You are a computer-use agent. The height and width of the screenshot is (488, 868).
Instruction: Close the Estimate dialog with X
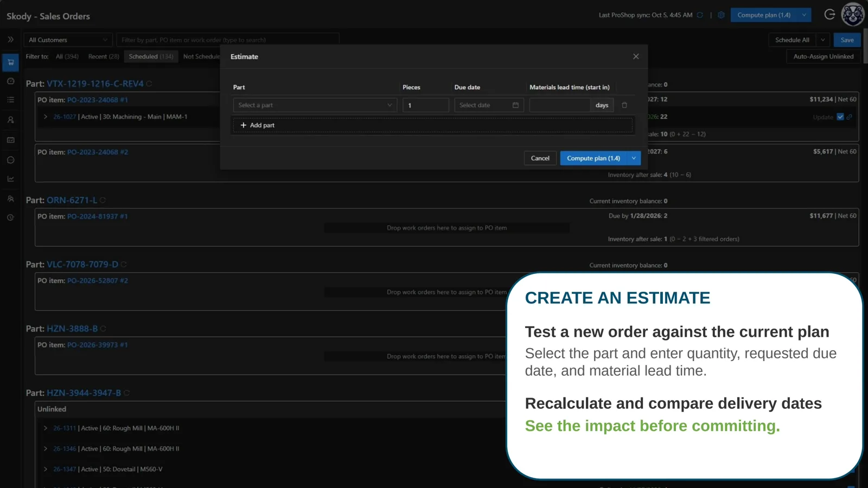636,56
